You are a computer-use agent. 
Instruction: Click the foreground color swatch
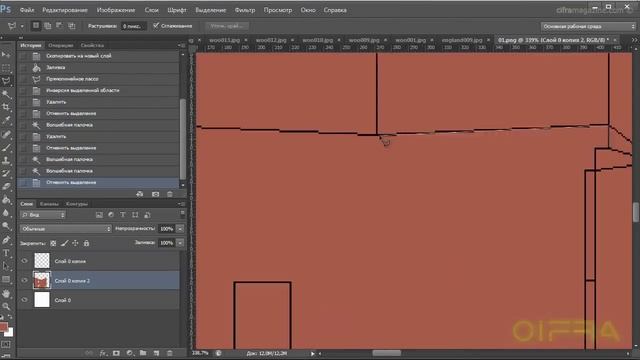pyautogui.click(x=4, y=327)
